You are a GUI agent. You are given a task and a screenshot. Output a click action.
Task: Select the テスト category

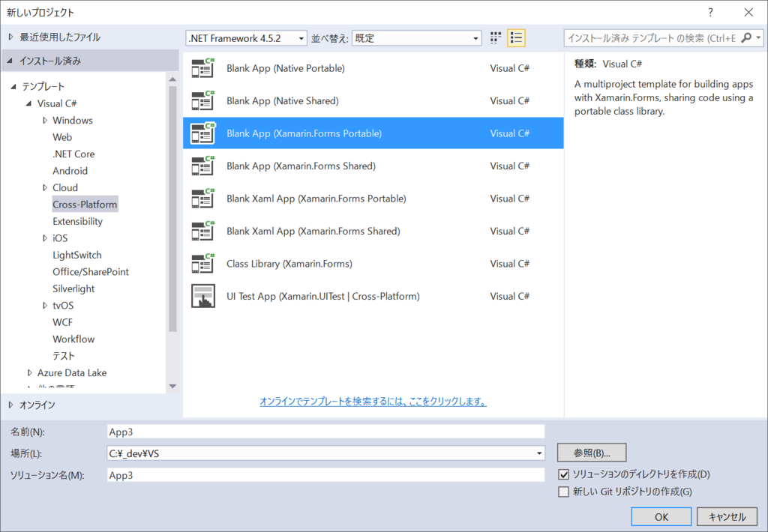tap(64, 356)
